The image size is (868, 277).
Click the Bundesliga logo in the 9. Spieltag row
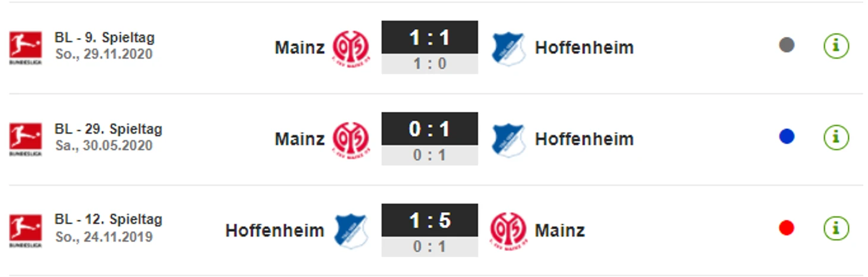pos(26,48)
